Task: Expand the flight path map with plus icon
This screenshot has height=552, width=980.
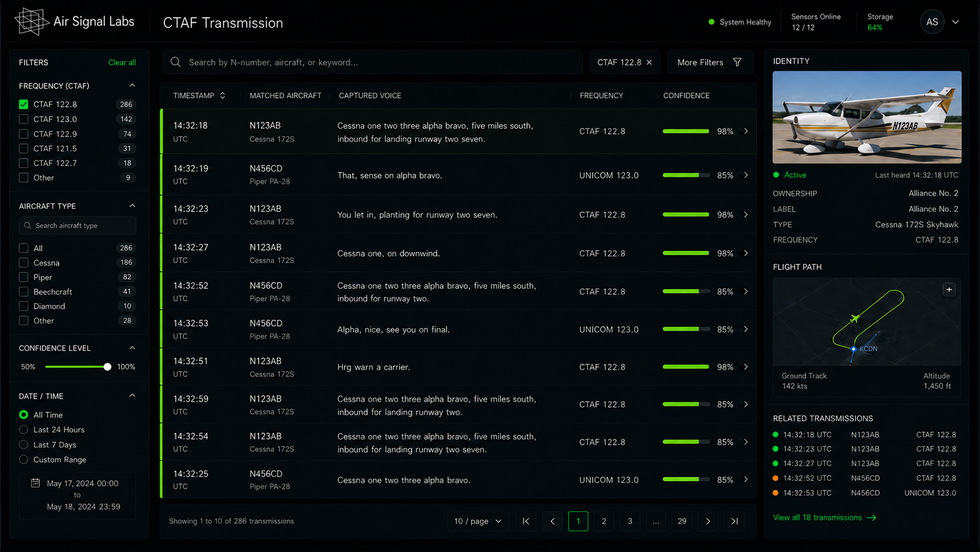Action: coord(949,290)
